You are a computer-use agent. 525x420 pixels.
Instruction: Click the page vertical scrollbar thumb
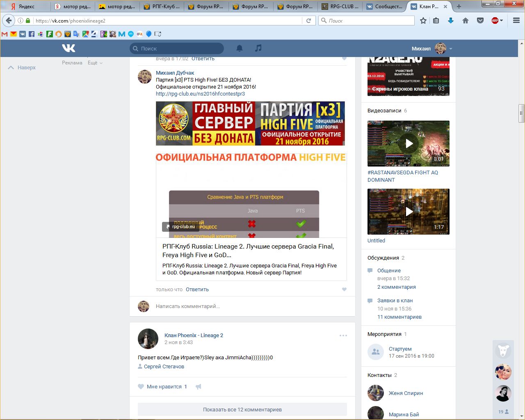(522, 114)
